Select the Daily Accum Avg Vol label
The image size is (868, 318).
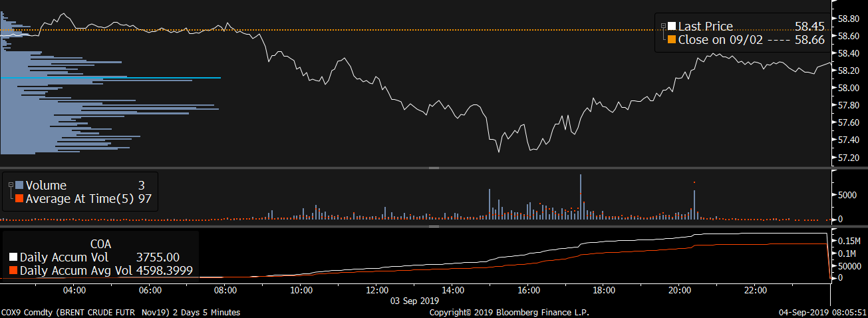click(76, 271)
